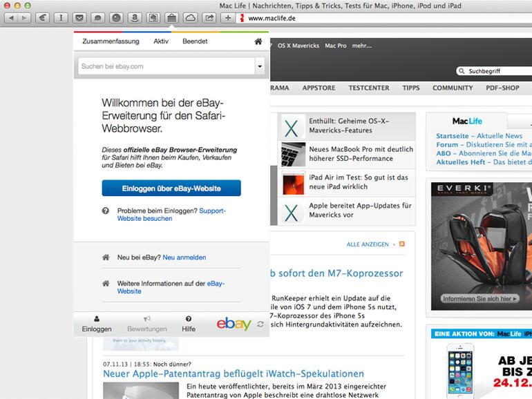The height and width of the screenshot is (399, 532).
Task: Click the Share toolbar button
Action: click(x=208, y=17)
